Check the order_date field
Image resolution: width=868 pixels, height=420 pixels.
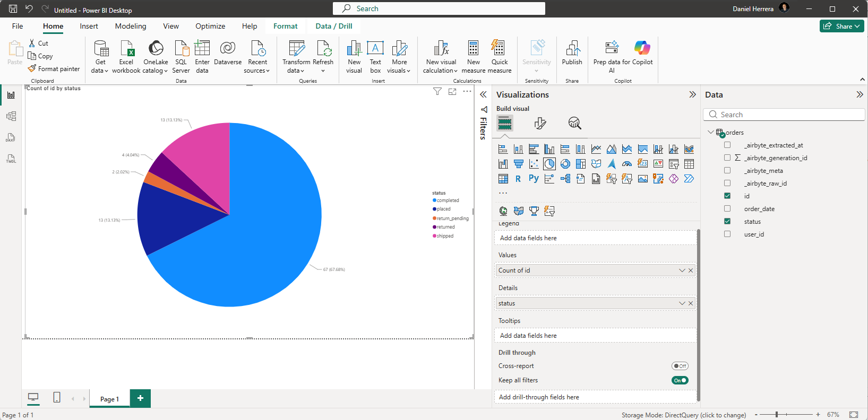coord(727,208)
